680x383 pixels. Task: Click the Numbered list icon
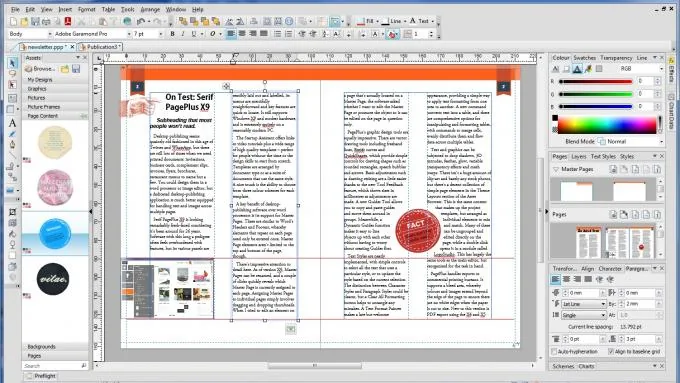point(288,34)
